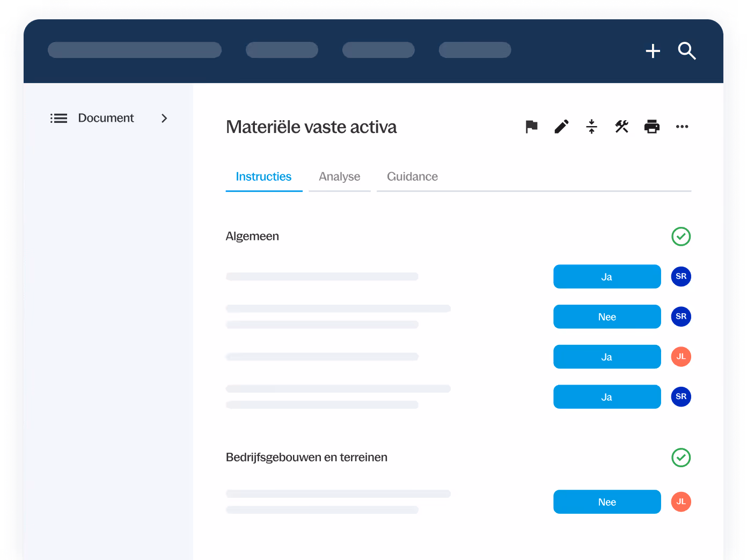
Task: Click the print icon
Action: (x=651, y=127)
